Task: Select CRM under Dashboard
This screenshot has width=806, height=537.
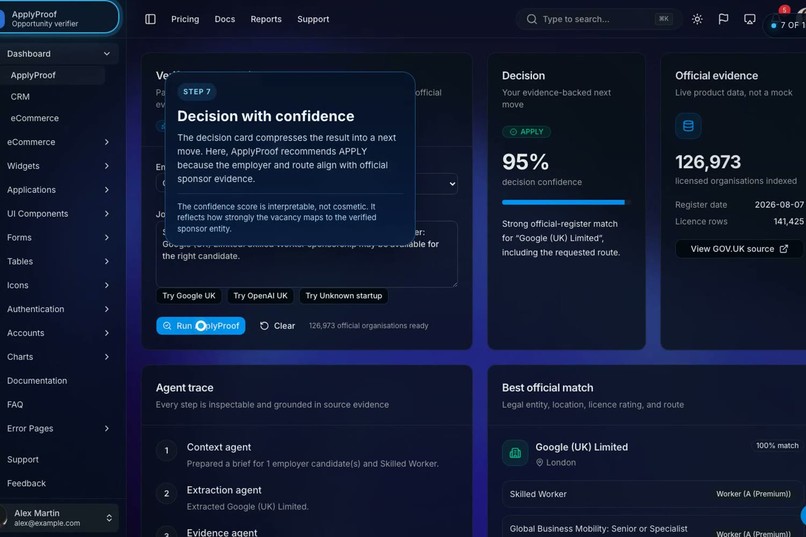Action: coord(52,97)
